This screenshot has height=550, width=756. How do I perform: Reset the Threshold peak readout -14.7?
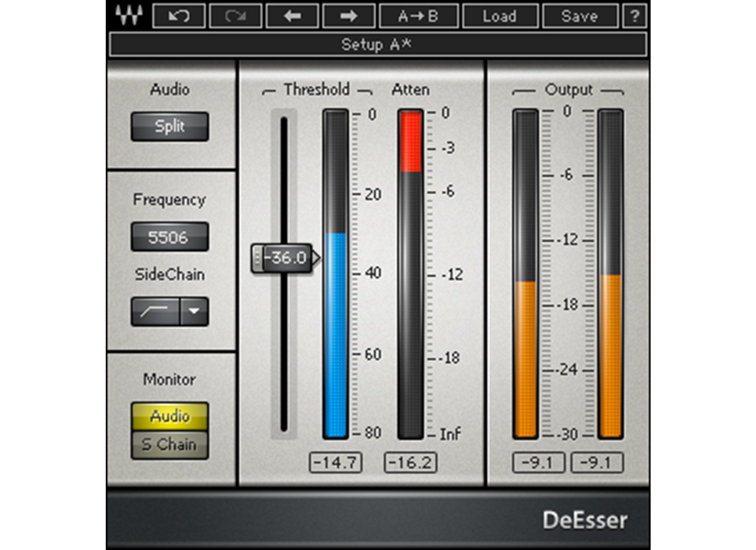tap(335, 463)
